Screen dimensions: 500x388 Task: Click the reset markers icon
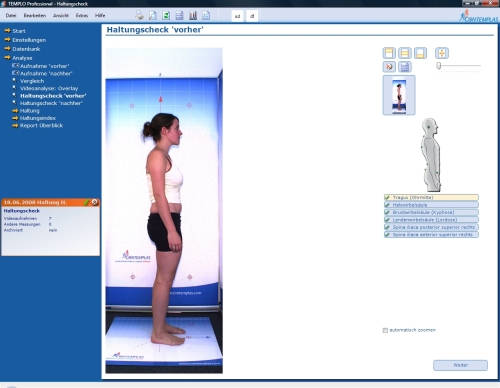point(389,67)
